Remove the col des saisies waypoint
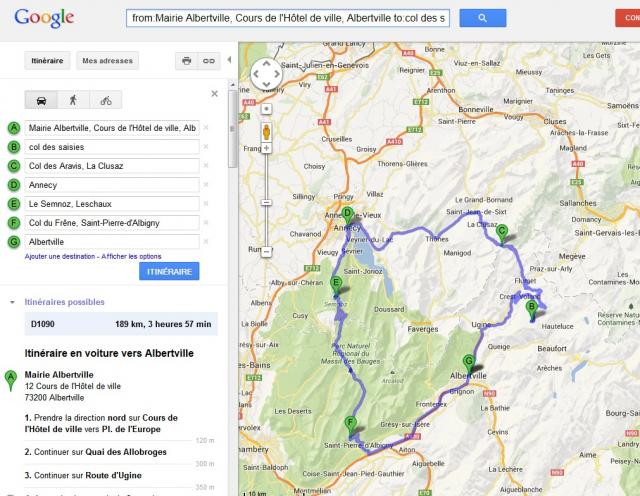The width and height of the screenshot is (640, 496). point(206,147)
